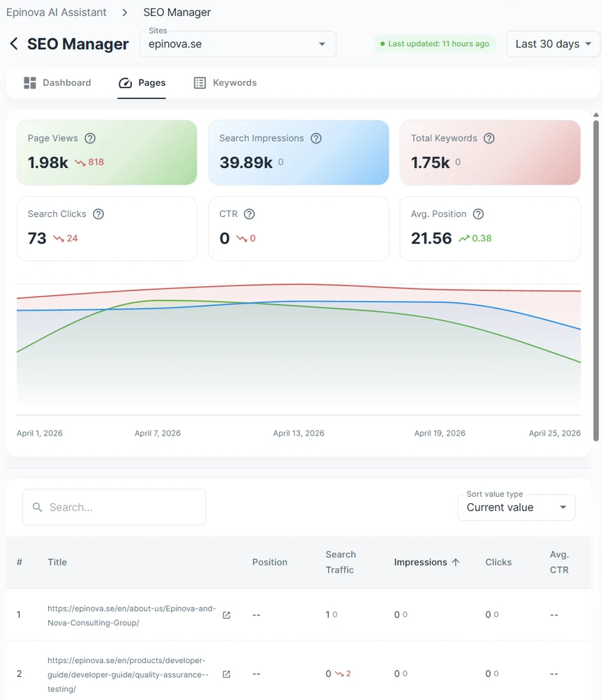
Task: Click the Dashboard grid icon
Action: click(x=30, y=82)
